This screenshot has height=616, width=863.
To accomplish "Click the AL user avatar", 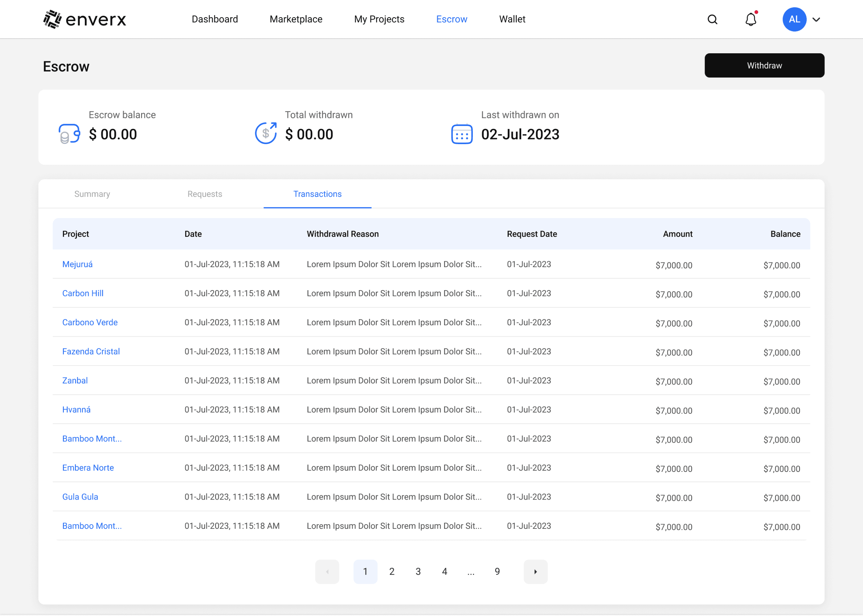I will [x=794, y=19].
